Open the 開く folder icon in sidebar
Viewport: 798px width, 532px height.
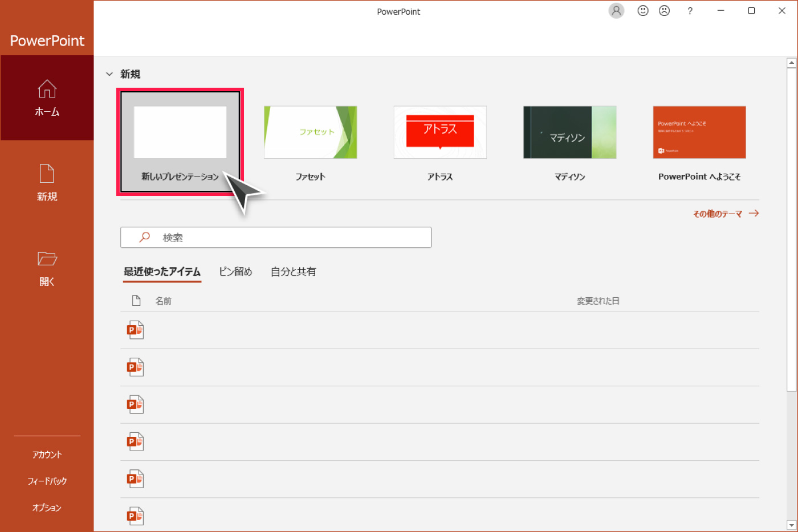pyautogui.click(x=47, y=259)
